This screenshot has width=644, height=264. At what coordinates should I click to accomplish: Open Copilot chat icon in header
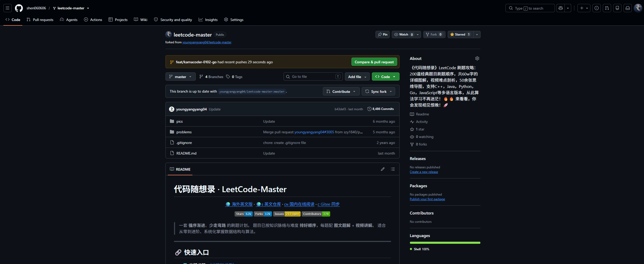[561, 8]
